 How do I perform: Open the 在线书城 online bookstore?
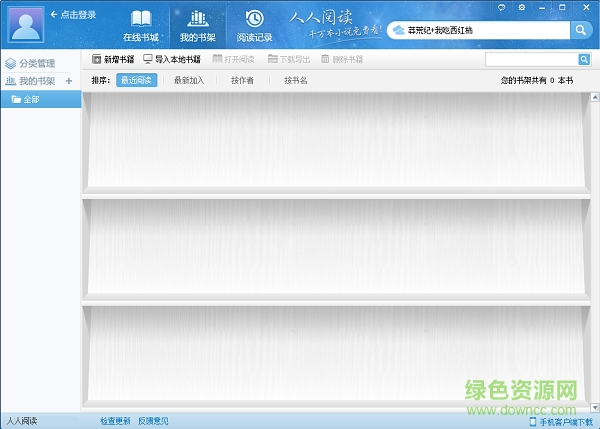click(x=141, y=25)
